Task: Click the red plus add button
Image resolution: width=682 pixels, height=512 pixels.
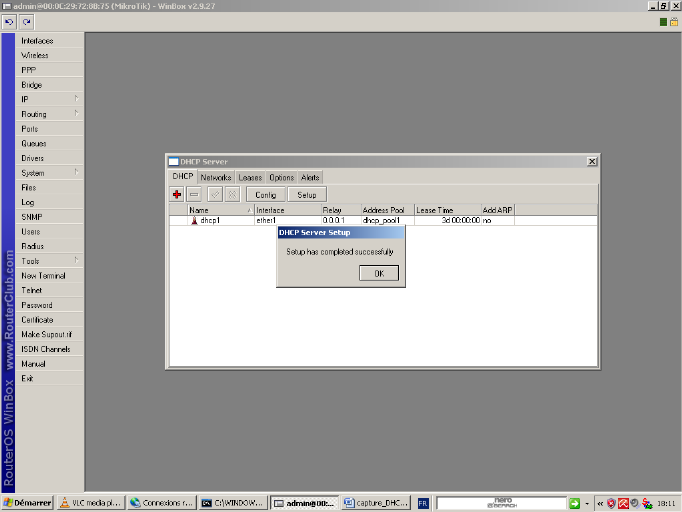Action: pos(177,194)
